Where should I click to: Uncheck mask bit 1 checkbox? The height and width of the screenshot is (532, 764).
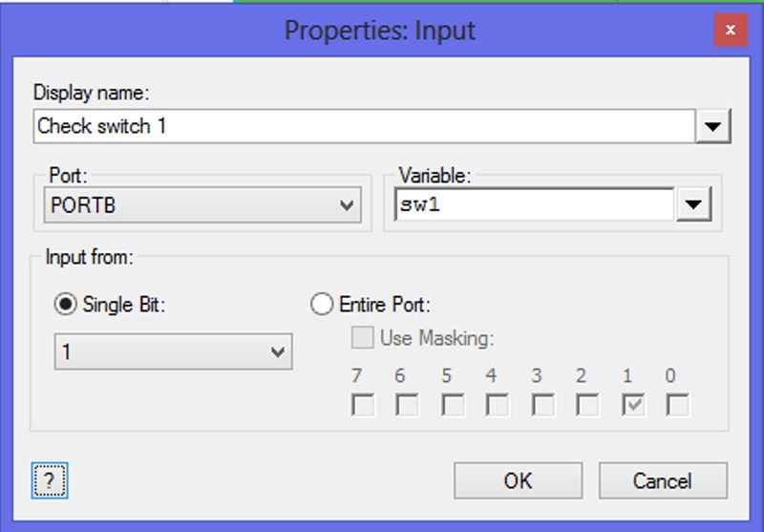[x=633, y=405]
